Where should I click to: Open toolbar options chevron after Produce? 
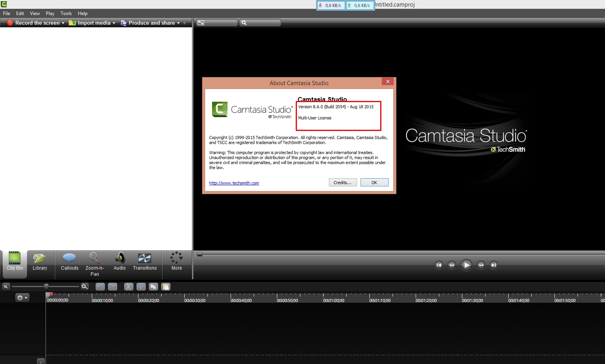(x=185, y=23)
